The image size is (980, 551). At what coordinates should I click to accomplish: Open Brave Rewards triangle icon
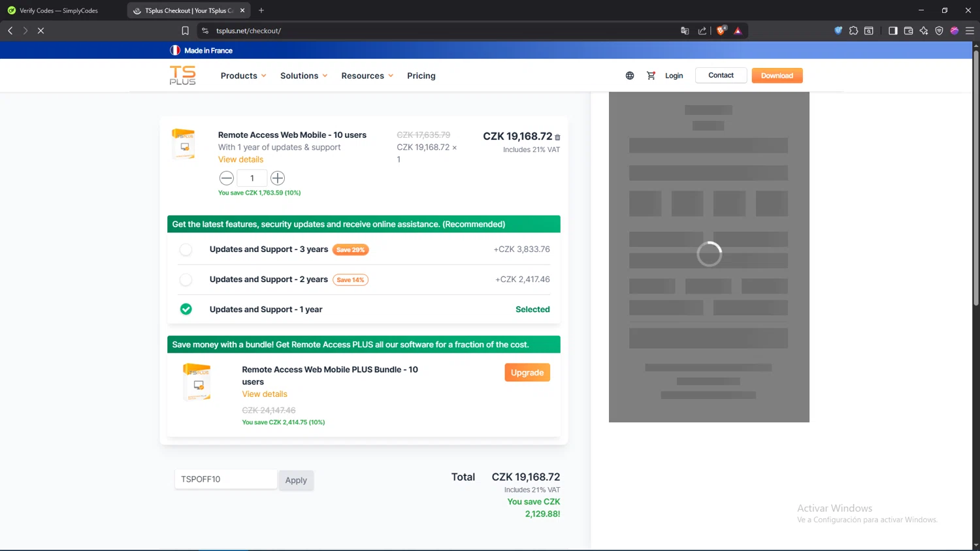click(738, 31)
